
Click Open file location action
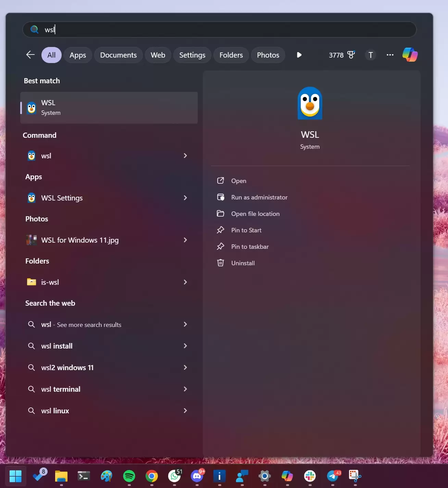click(255, 214)
